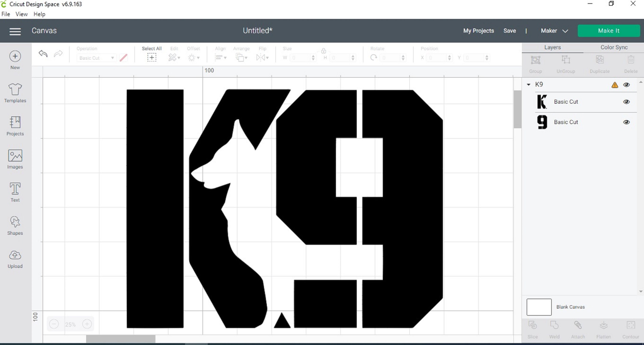Click the Make It button
The image size is (644, 345).
coord(609,30)
